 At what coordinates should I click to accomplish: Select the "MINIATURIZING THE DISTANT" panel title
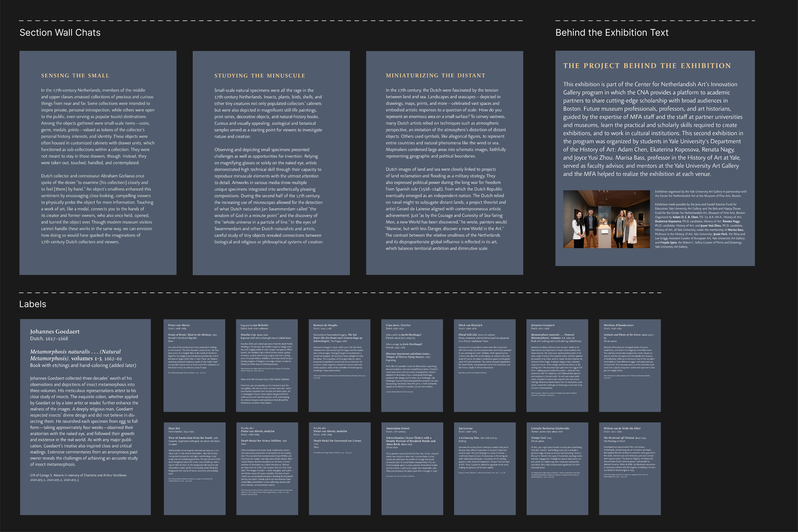(x=436, y=75)
